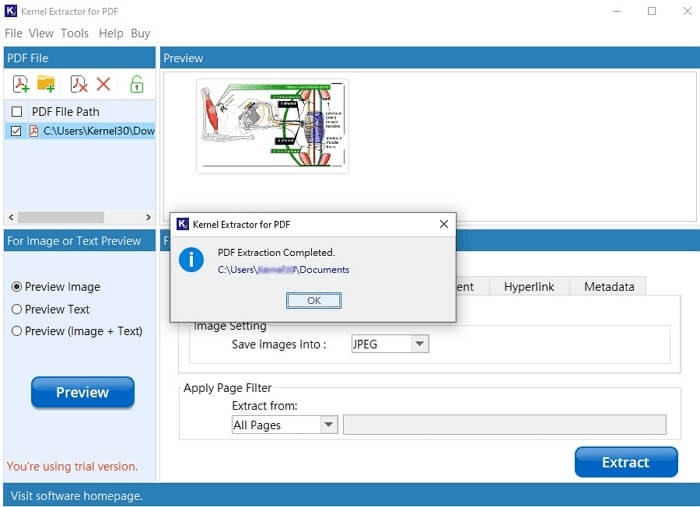This screenshot has height=507, width=700.
Task: Click the Remove PDF file icon
Action: coord(79,84)
